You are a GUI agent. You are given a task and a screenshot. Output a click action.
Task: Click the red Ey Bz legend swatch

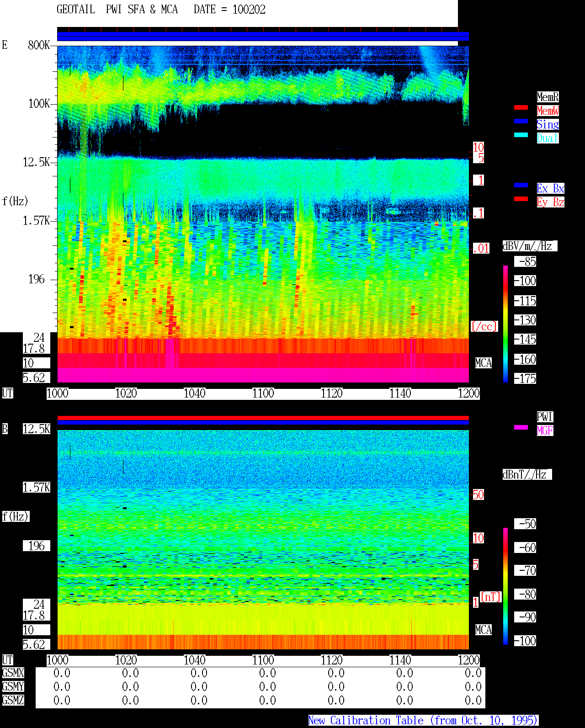521,199
